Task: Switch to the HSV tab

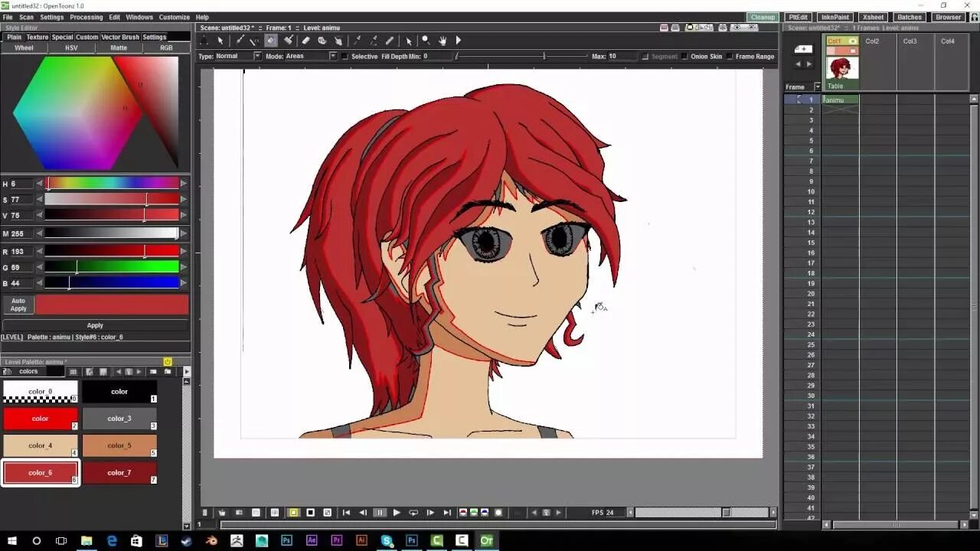Action: (70, 47)
